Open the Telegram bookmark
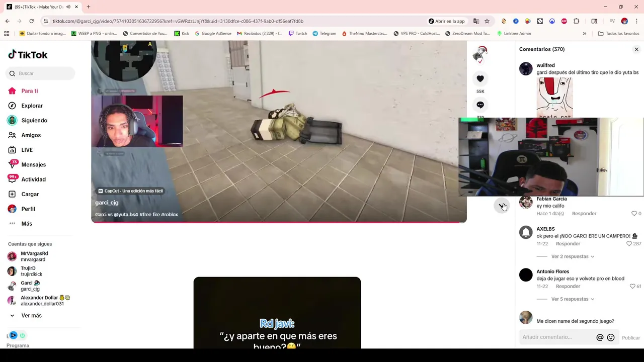This screenshot has height=362, width=644. tap(324, 34)
